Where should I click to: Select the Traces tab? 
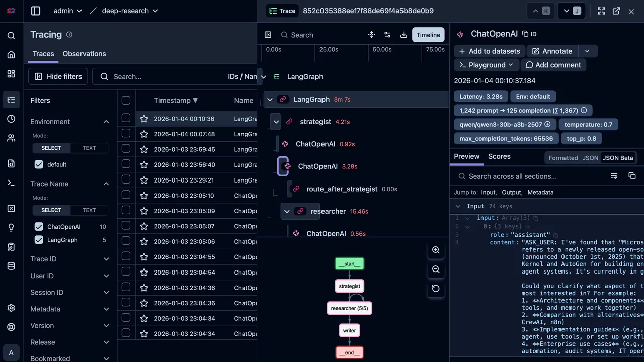click(43, 54)
